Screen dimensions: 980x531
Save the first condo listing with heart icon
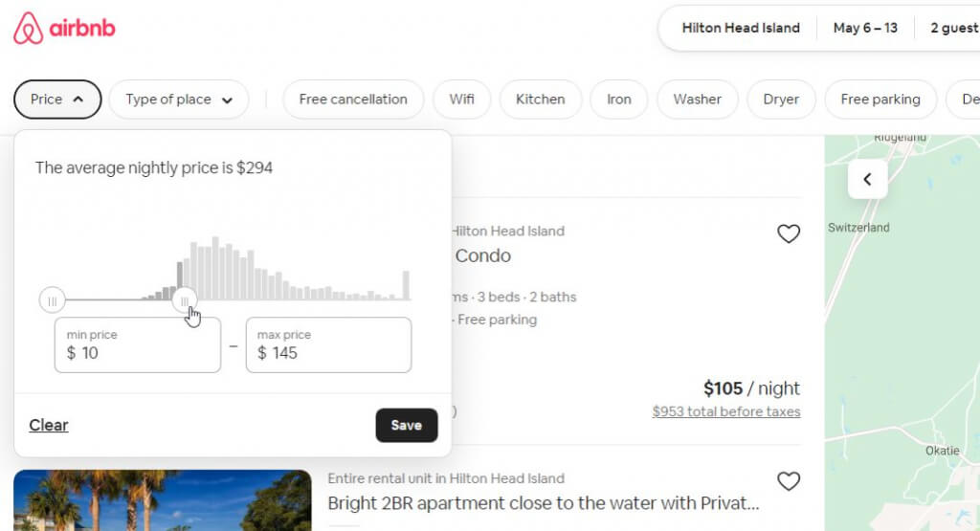pos(788,233)
